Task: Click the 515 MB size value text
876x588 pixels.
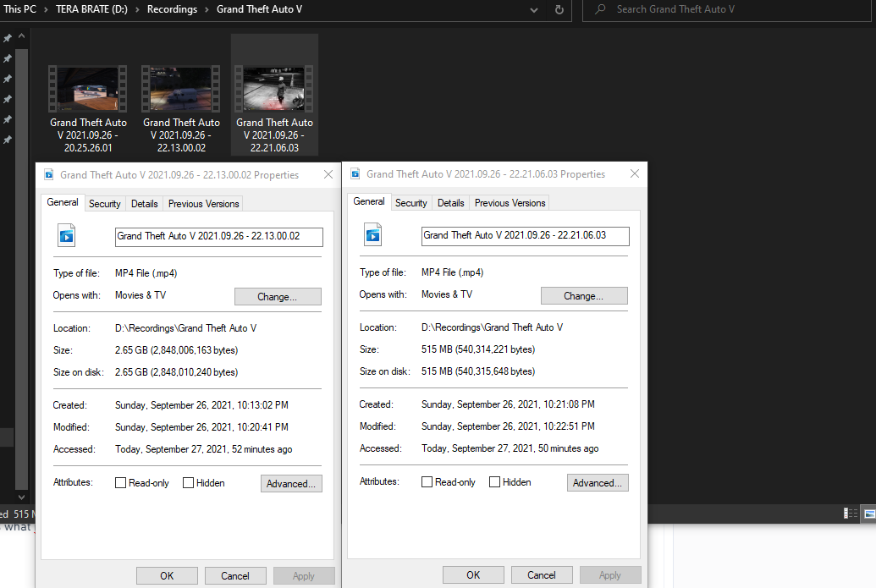Action: pyautogui.click(x=478, y=349)
